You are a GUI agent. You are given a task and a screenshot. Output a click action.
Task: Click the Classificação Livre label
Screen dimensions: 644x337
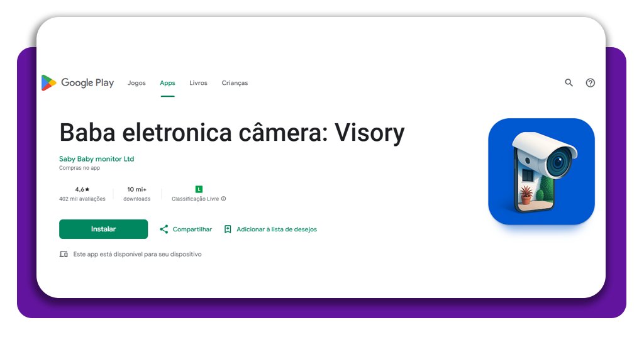click(x=195, y=199)
